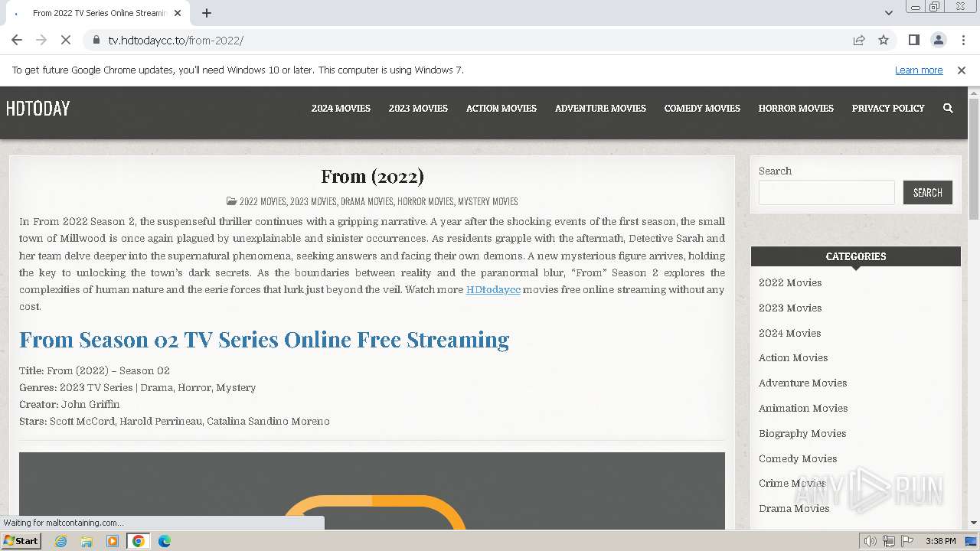Launch Internet Explorer from taskbar
This screenshot has width=980, height=551.
click(x=61, y=541)
